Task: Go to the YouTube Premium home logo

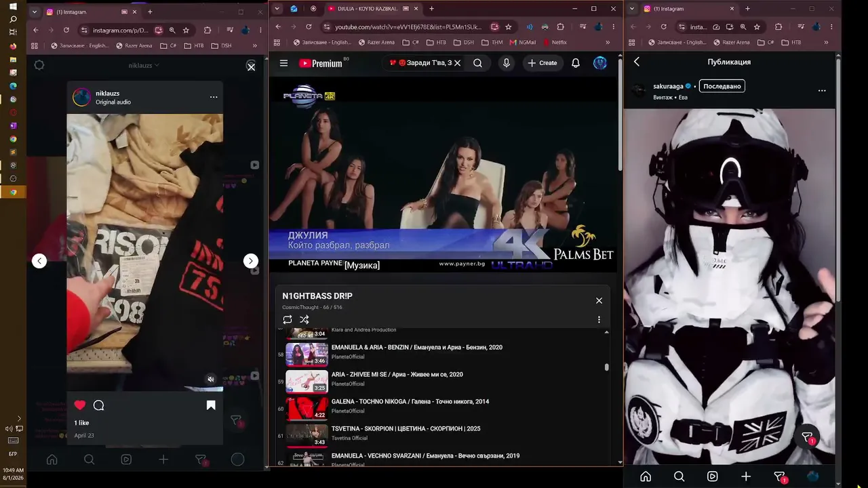Action: tap(321, 63)
